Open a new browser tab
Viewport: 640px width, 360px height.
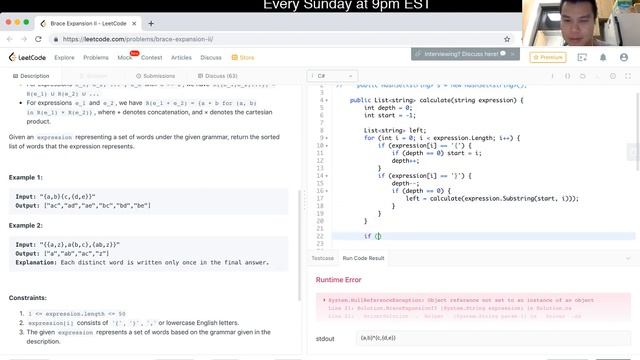151,24
